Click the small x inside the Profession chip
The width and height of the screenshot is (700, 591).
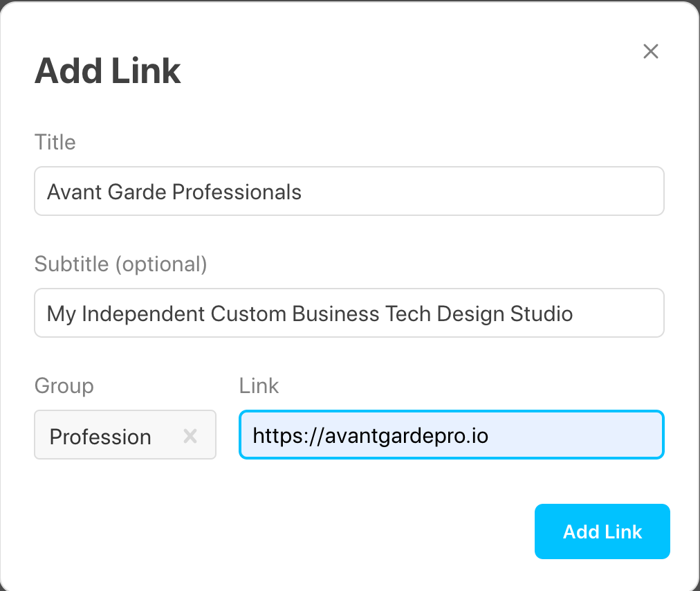pos(190,436)
